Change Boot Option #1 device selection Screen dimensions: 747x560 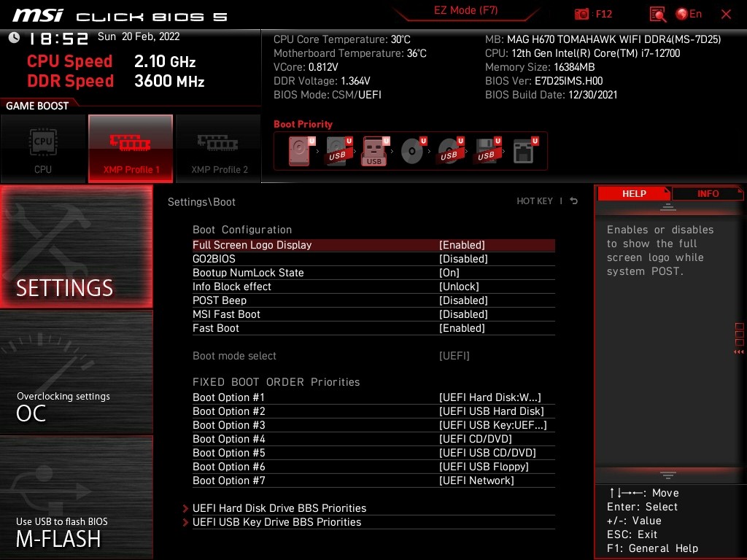(489, 397)
